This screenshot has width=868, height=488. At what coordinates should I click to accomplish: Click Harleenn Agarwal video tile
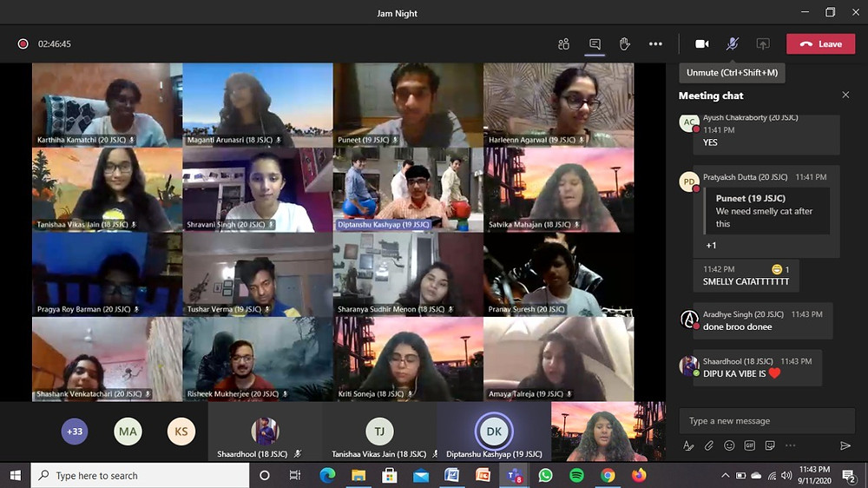tap(558, 105)
